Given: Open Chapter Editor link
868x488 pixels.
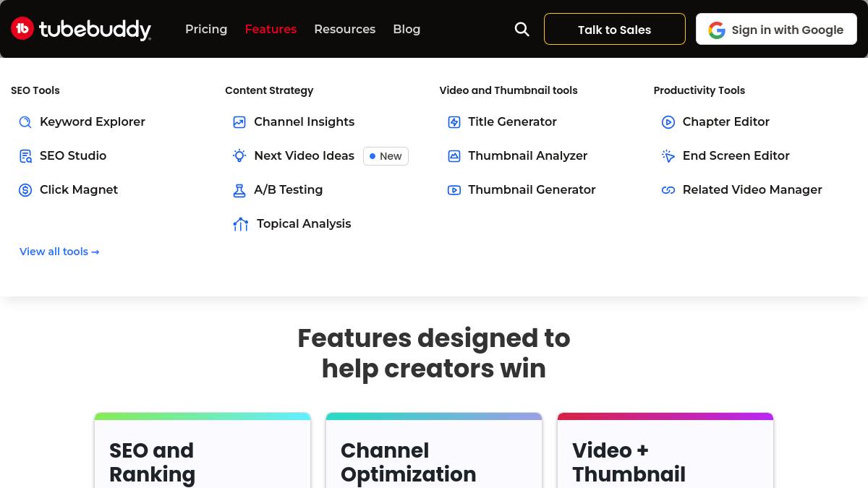Looking at the screenshot, I should click(x=726, y=121).
